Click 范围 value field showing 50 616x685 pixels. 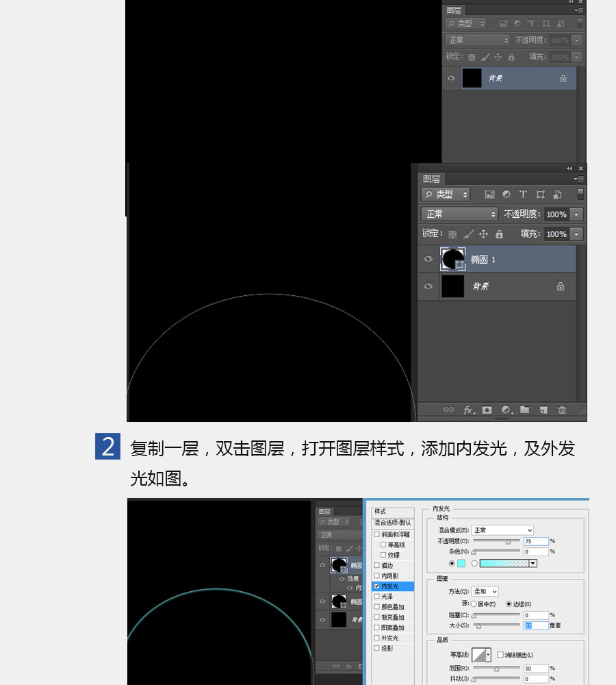(x=536, y=669)
